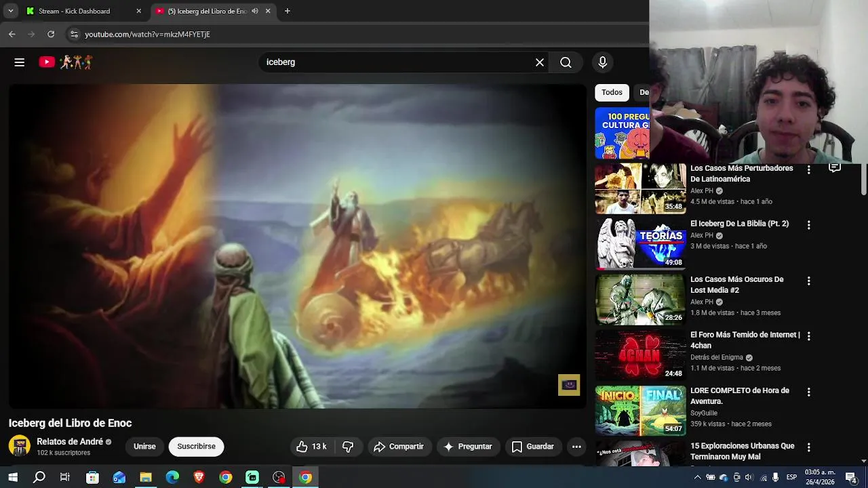Launch Microsoft Store from the taskbar
This screenshot has width=868, height=488.
point(92,477)
